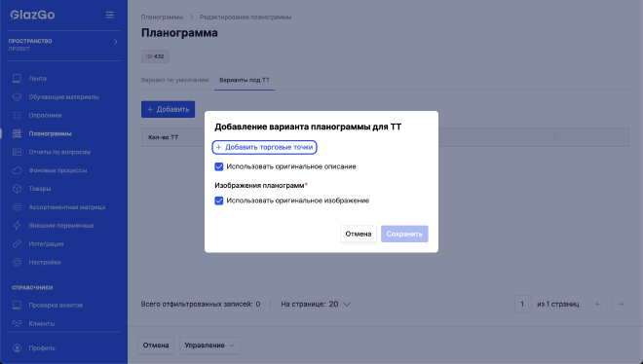Click Всего отфильтрованных записей: 0 text
Viewport: 643px width, 364px height.
[x=201, y=305]
